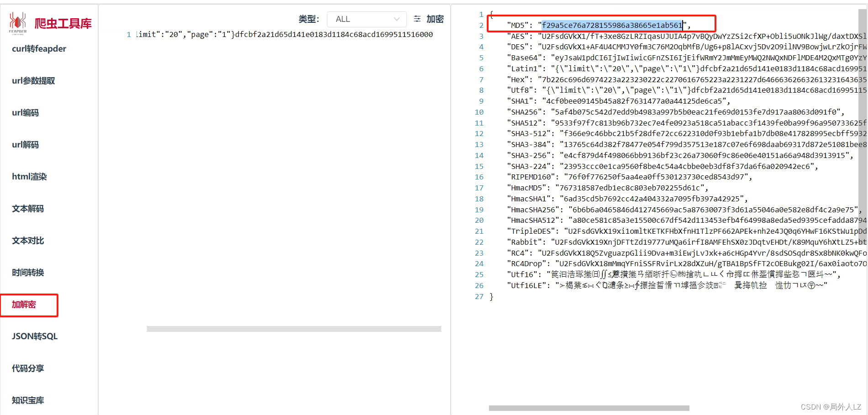
Task: Open the 类型 ALL dropdown
Action: coord(367,19)
